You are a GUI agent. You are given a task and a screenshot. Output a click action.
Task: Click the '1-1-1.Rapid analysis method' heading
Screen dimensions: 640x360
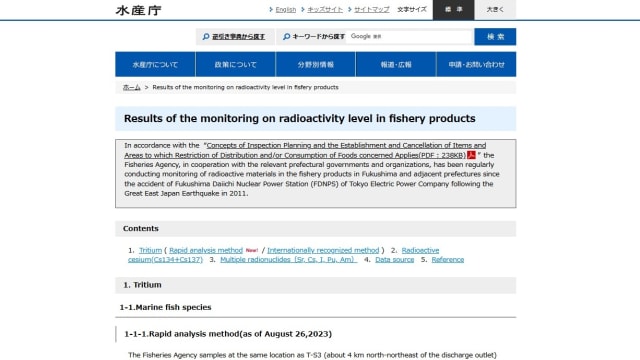tap(228, 334)
